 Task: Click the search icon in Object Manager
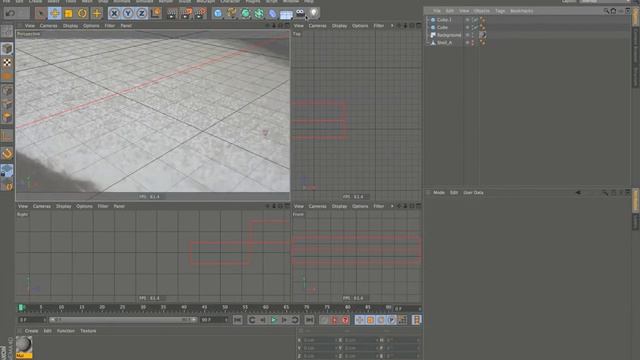click(606, 11)
